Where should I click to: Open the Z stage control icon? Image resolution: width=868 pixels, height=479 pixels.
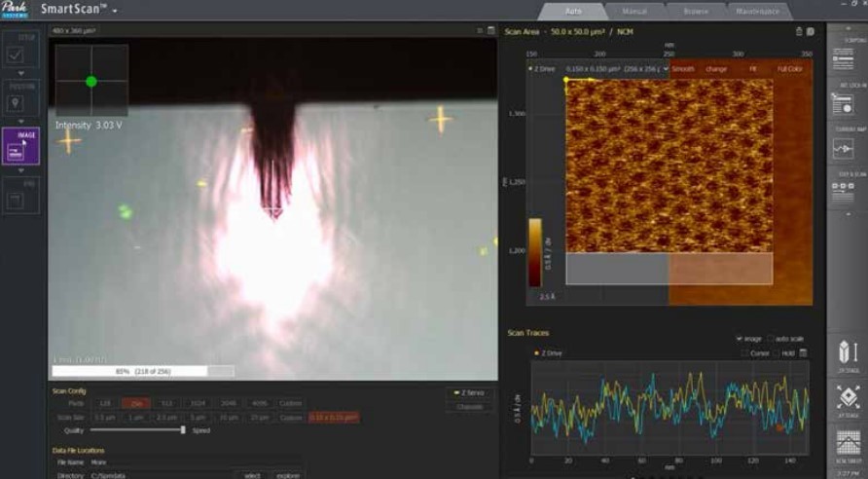[x=849, y=354]
